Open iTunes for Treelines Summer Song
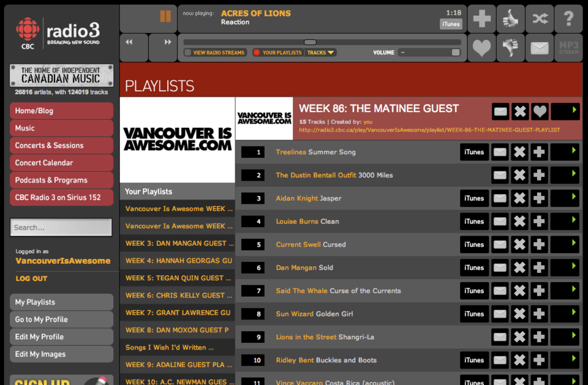 point(474,152)
